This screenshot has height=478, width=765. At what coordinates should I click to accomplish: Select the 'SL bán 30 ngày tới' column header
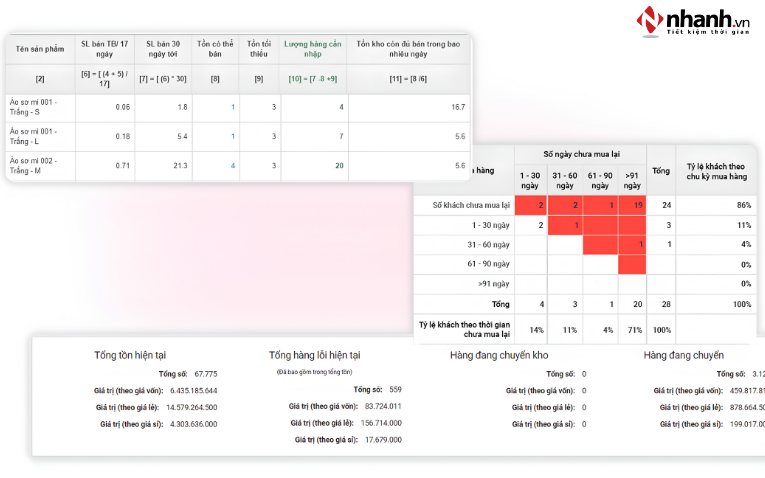[163, 49]
